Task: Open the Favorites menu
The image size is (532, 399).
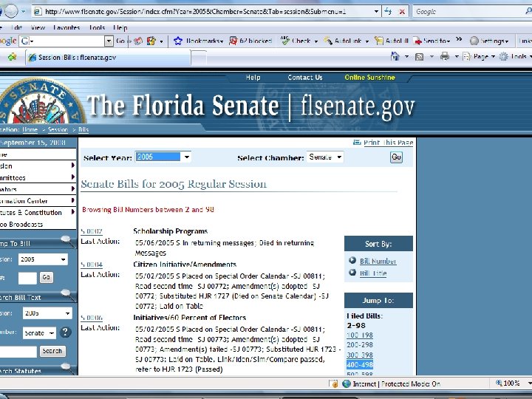Action: (x=66, y=27)
